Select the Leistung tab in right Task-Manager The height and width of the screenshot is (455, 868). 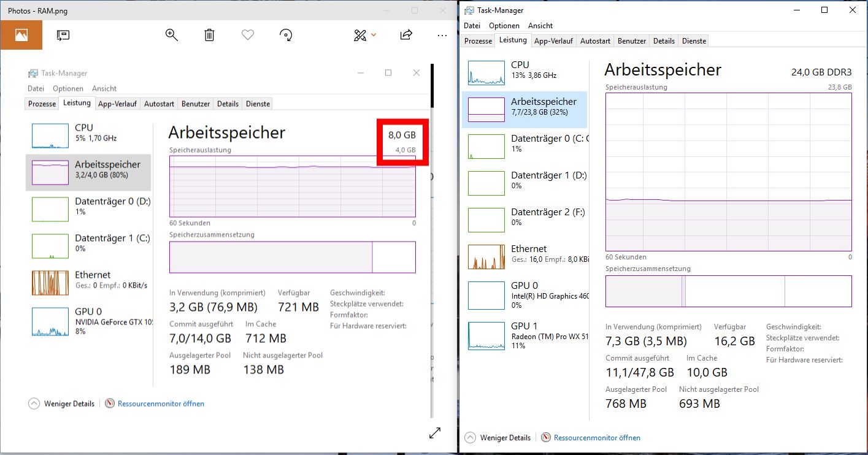513,40
